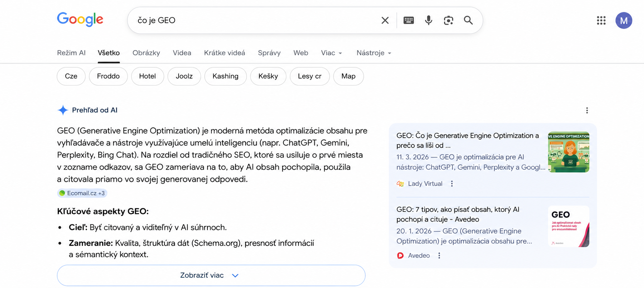Start voice search with microphone icon
The width and height of the screenshot is (644, 288).
[428, 20]
